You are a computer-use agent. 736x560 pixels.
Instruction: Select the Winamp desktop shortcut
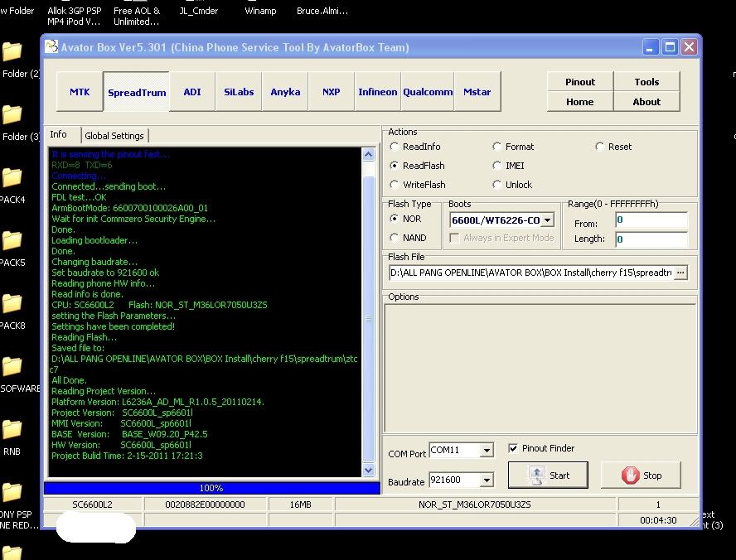[260, 11]
